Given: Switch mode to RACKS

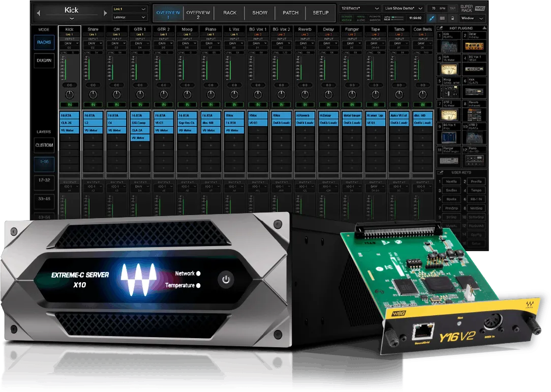Looking at the screenshot, I should tap(44, 42).
